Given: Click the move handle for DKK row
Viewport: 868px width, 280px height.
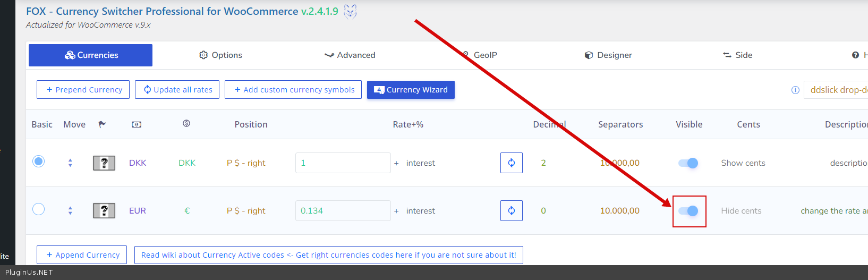Looking at the screenshot, I should point(70,163).
